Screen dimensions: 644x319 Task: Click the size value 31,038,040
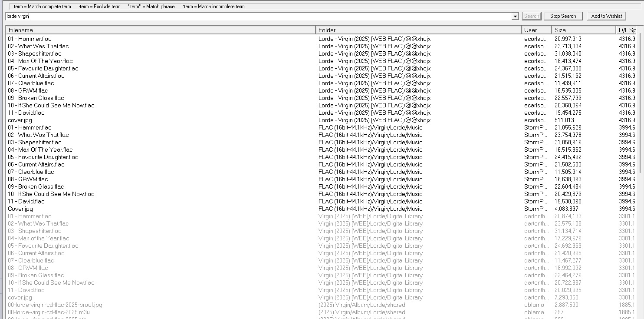tap(568, 53)
